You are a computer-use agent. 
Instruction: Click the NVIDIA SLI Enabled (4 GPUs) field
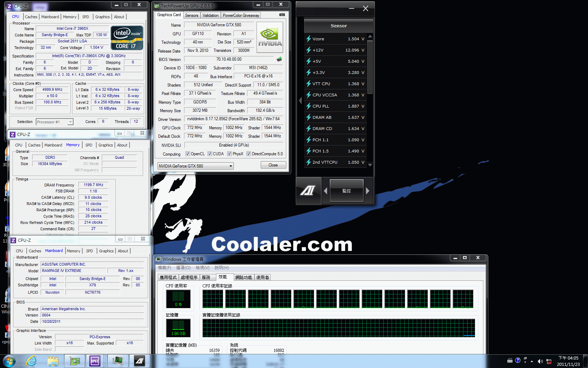(x=233, y=145)
